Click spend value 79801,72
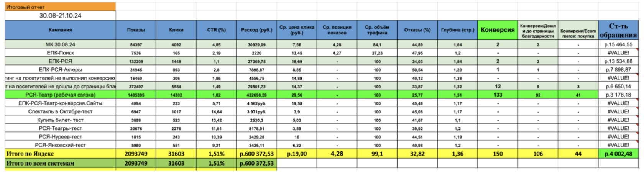 pos(256,87)
